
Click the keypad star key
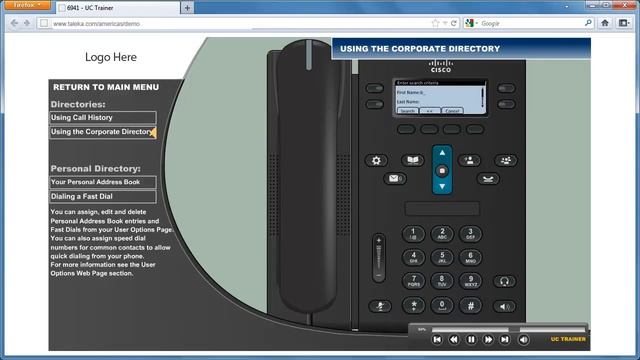pos(413,305)
